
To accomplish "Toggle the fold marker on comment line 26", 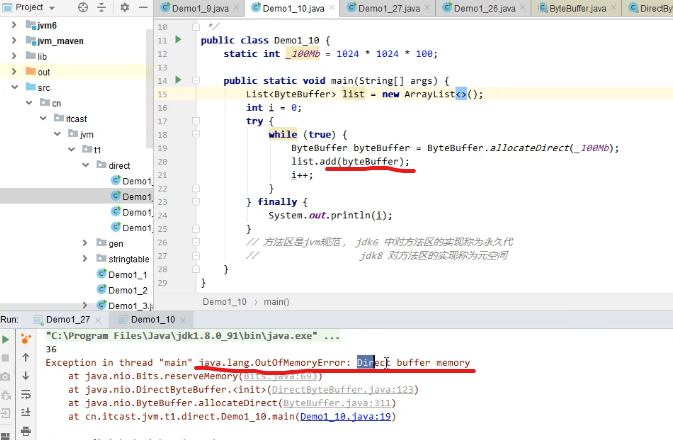I will pos(196,242).
